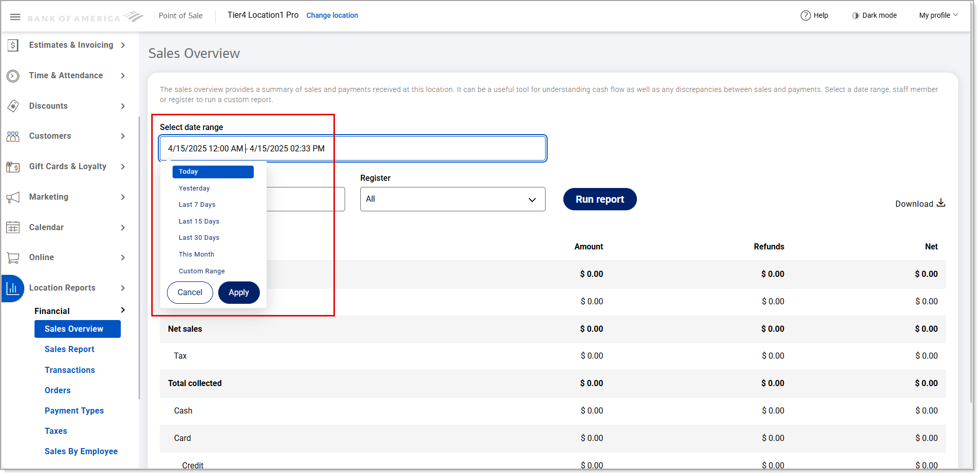Viewport: 980px width, 476px height.
Task: Expand the Online chevron
Action: click(123, 258)
